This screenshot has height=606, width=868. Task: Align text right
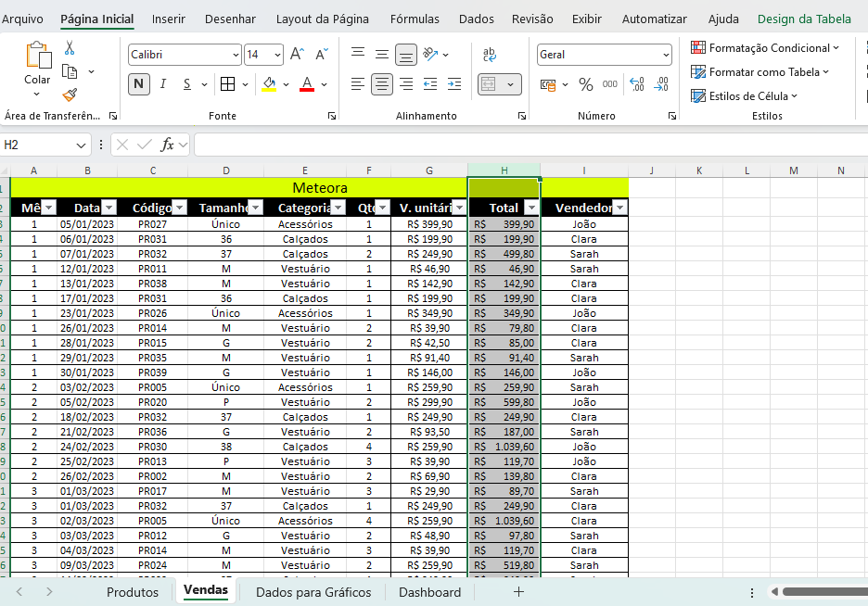406,84
